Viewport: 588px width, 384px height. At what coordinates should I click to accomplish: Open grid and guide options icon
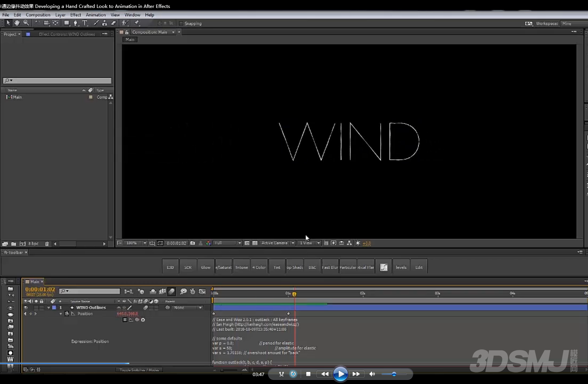tap(152, 243)
